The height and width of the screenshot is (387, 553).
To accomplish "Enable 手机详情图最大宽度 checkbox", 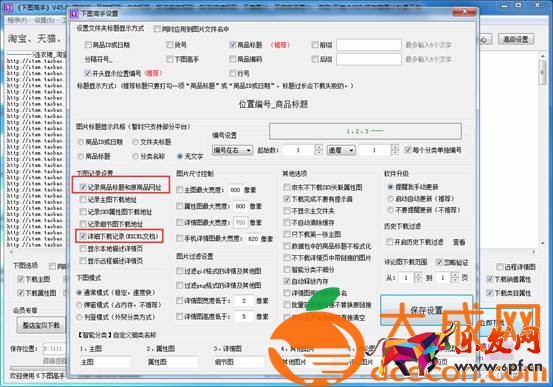I will pos(180,239).
